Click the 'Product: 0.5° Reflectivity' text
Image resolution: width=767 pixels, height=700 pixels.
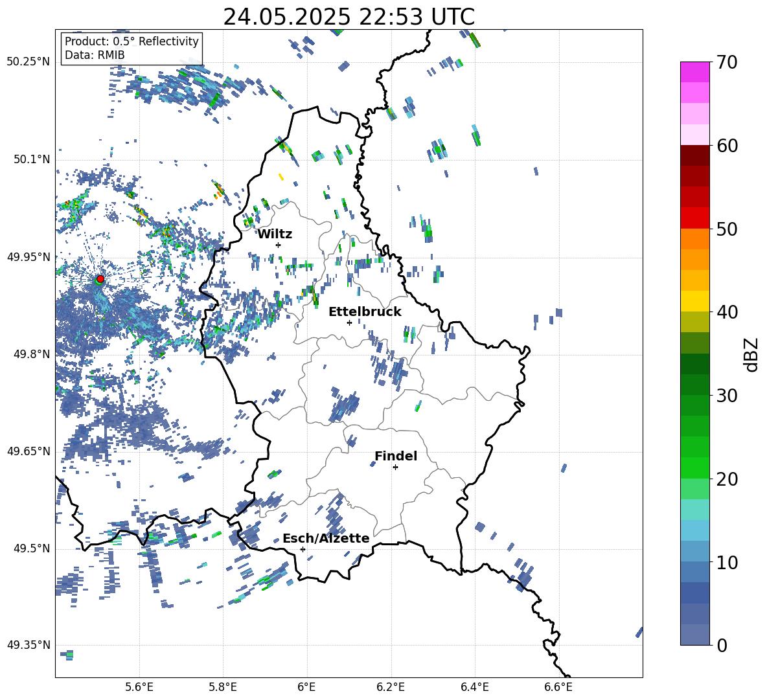coord(132,41)
